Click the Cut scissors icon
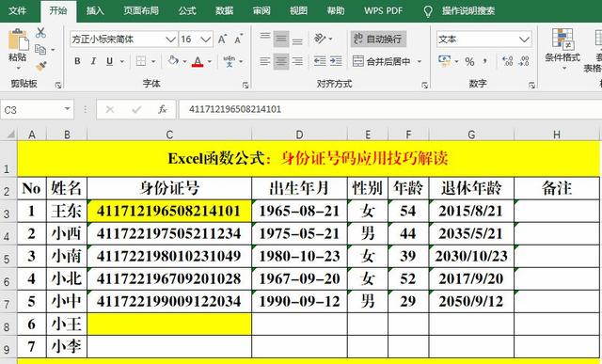The height and width of the screenshot is (364, 602). [x=40, y=33]
